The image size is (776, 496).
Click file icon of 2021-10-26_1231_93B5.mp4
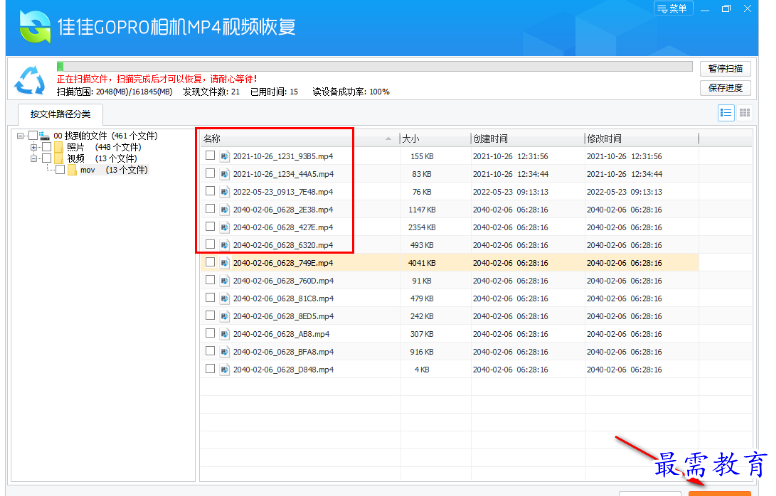(225, 156)
